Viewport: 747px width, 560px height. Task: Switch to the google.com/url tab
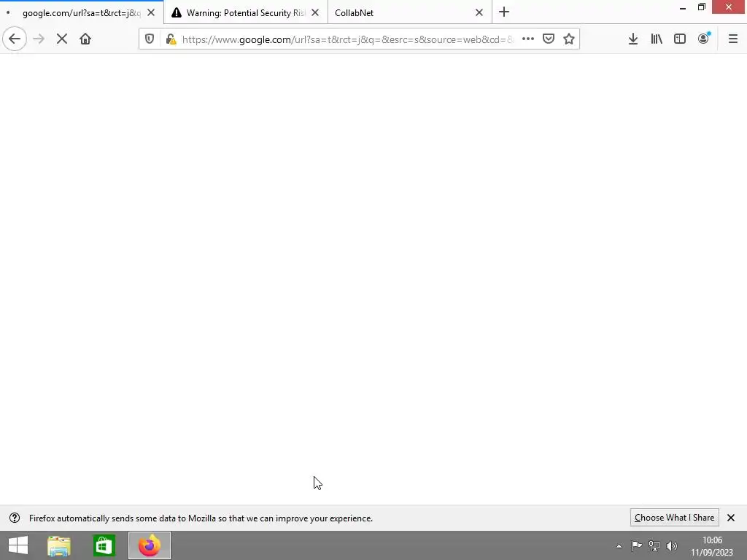pos(82,13)
